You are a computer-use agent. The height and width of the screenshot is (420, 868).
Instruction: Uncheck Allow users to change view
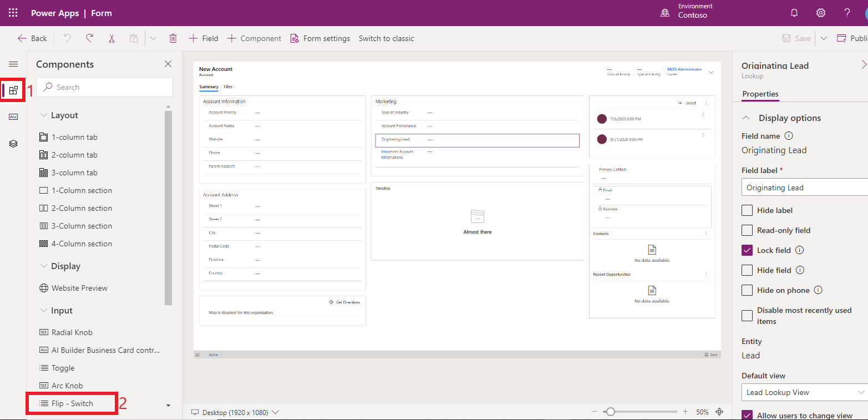pos(747,416)
